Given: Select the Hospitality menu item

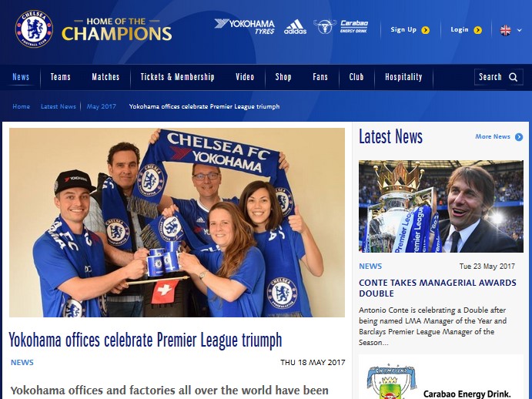Looking at the screenshot, I should point(403,77).
